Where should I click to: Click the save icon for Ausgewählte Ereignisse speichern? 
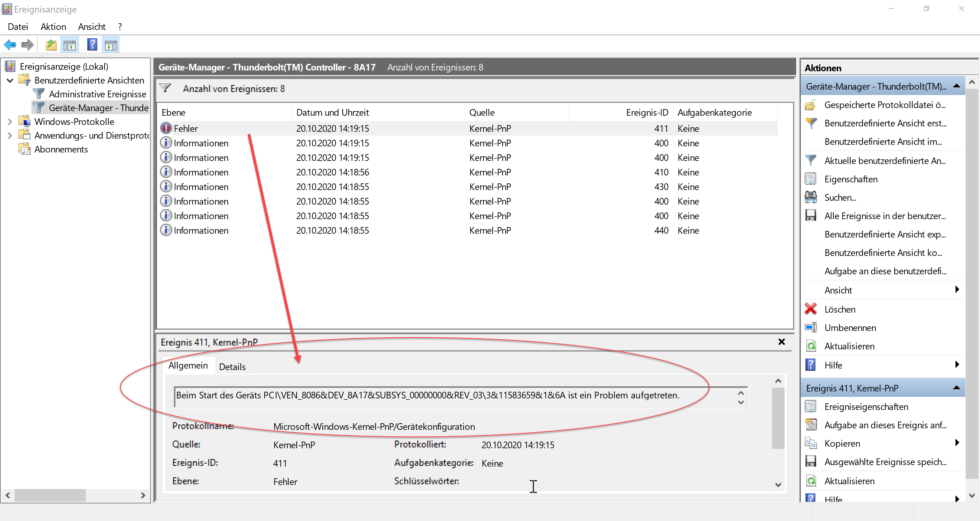[811, 461]
